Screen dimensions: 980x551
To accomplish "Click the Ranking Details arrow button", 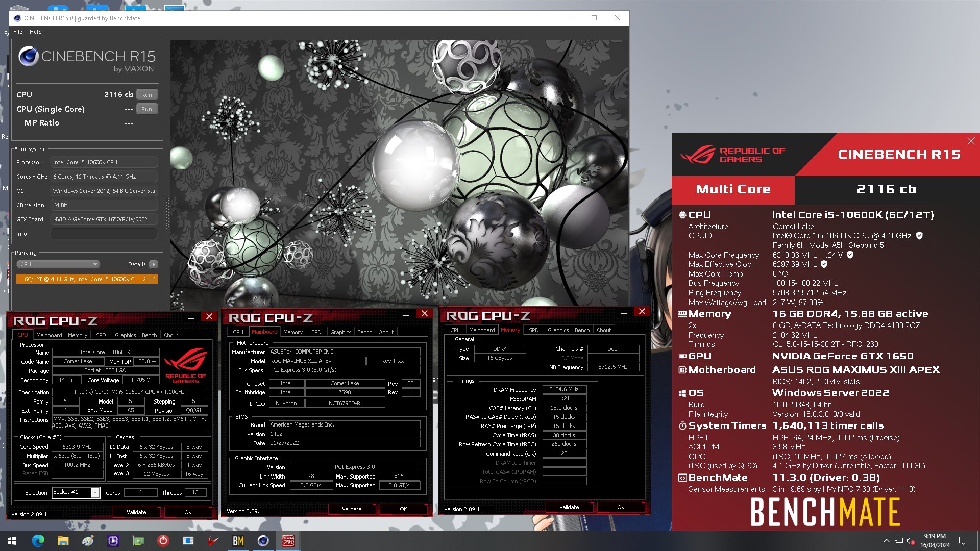I will [x=153, y=264].
